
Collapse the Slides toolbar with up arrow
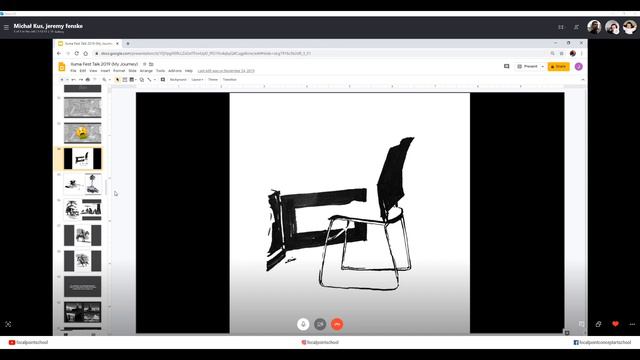pos(582,80)
